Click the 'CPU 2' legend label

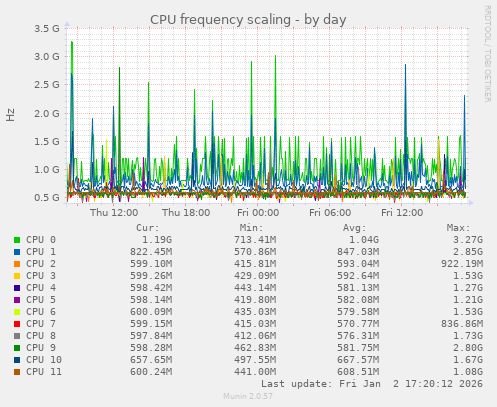[x=41, y=264]
